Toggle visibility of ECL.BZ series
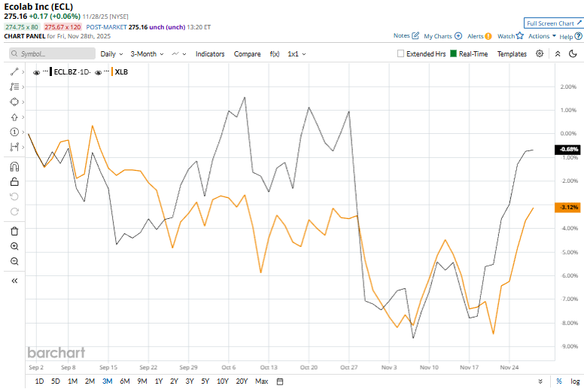The height and width of the screenshot is (392, 584). [36, 72]
